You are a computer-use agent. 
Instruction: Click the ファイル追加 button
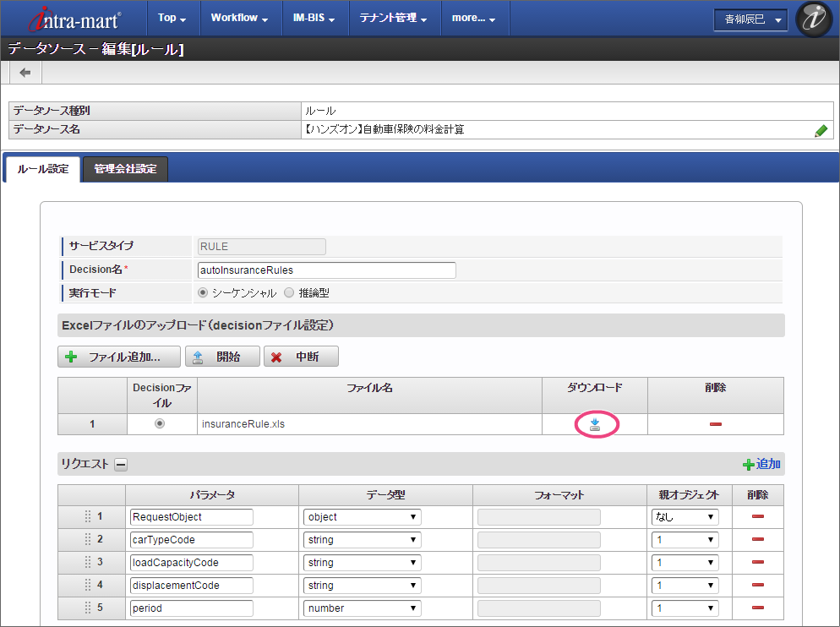119,357
